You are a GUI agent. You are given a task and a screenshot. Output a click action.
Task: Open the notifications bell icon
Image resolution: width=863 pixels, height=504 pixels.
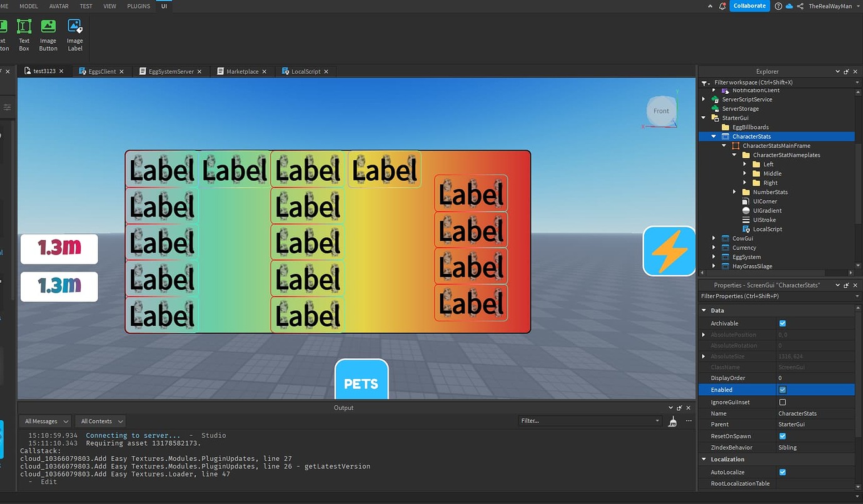pyautogui.click(x=722, y=6)
